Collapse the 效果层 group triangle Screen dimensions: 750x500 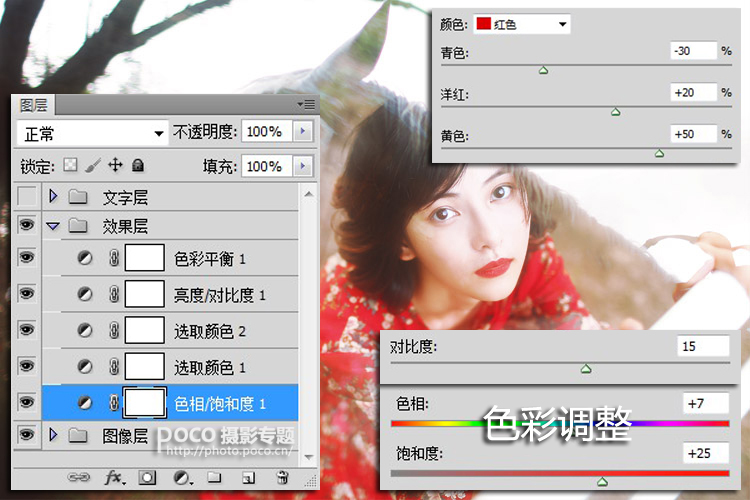click(x=53, y=226)
